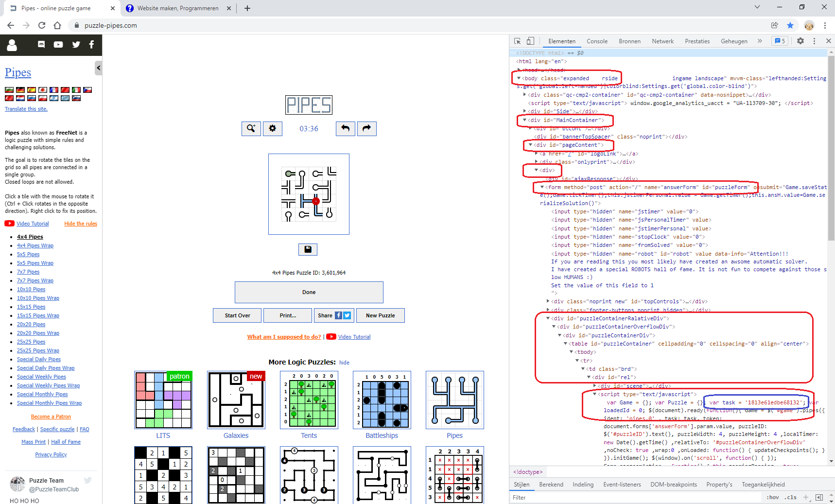This screenshot has height=504, width=835.
Task: Open the Battleships puzzle thumbnail
Action: pos(382,400)
